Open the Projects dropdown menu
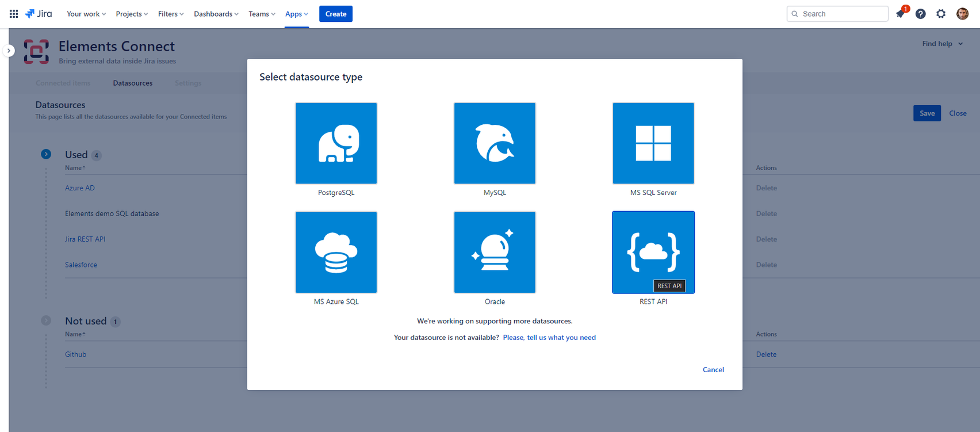Screen dimensions: 980x432 (x=132, y=14)
